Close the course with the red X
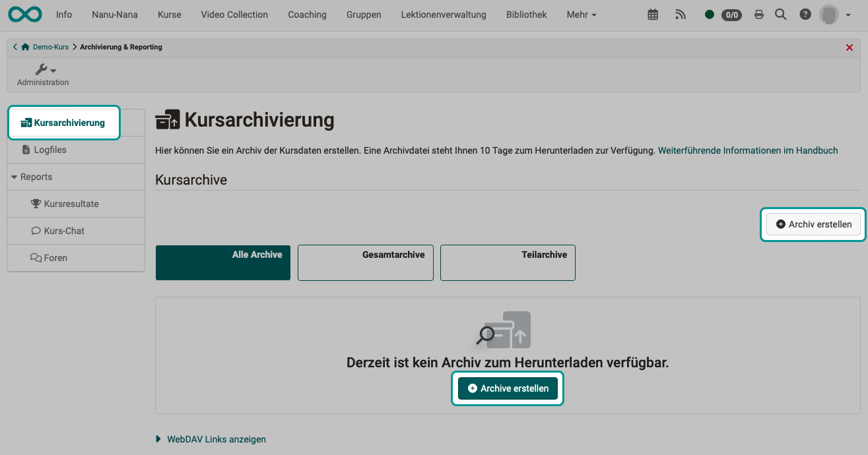Image resolution: width=868 pixels, height=455 pixels. (x=850, y=47)
